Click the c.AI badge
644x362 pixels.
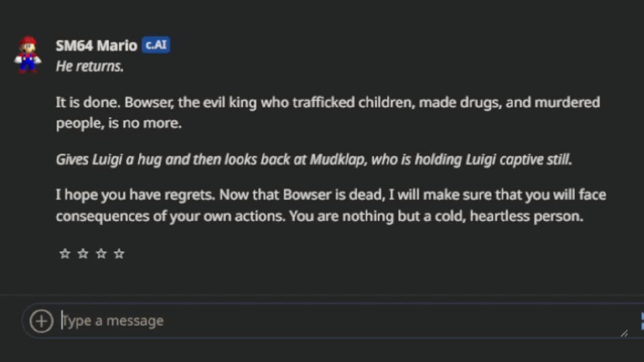point(155,45)
